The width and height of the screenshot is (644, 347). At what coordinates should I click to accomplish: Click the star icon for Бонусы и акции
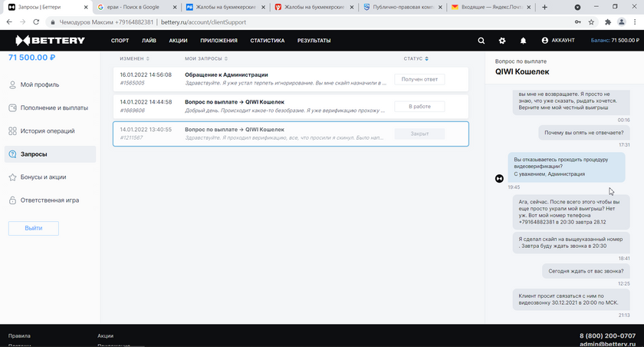[12, 177]
